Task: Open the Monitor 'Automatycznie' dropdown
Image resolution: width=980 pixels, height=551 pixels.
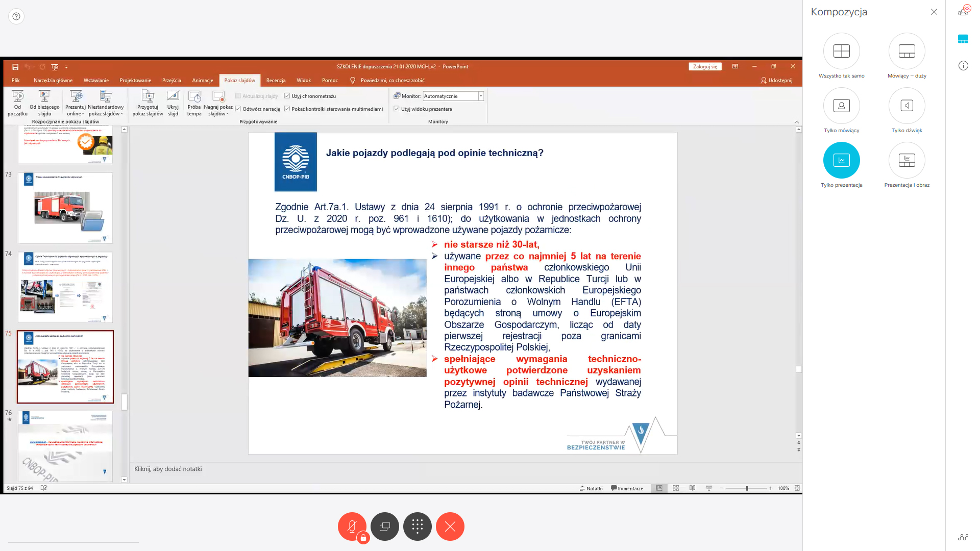Action: (x=480, y=96)
